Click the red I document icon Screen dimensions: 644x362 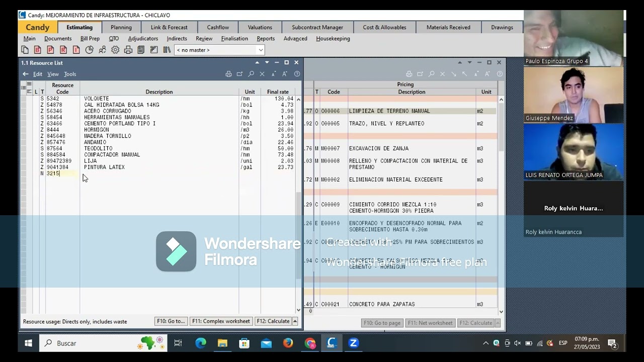tap(76, 50)
